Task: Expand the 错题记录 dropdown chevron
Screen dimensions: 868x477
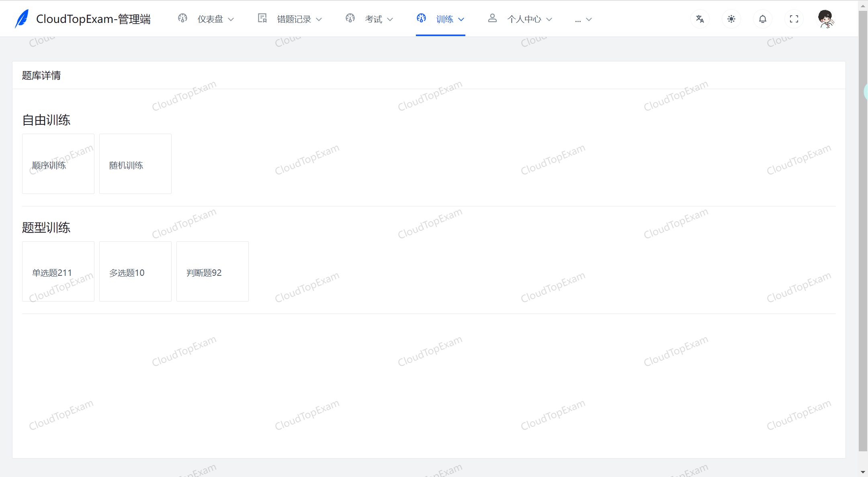Action: coord(319,19)
